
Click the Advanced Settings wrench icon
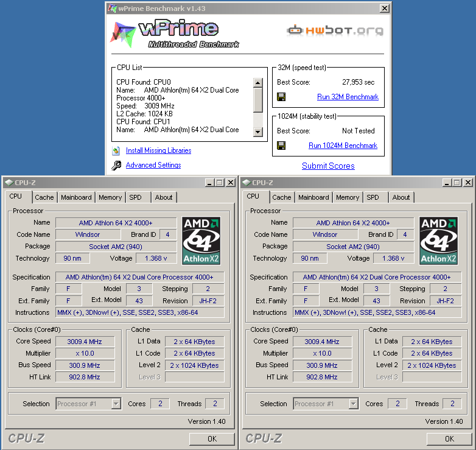coord(116,165)
